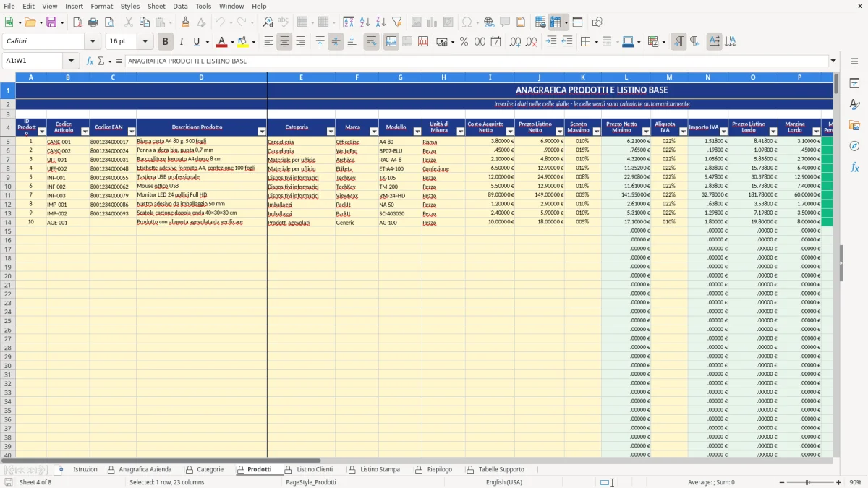
Task: Click the Sort Descending icon
Action: tap(380, 22)
